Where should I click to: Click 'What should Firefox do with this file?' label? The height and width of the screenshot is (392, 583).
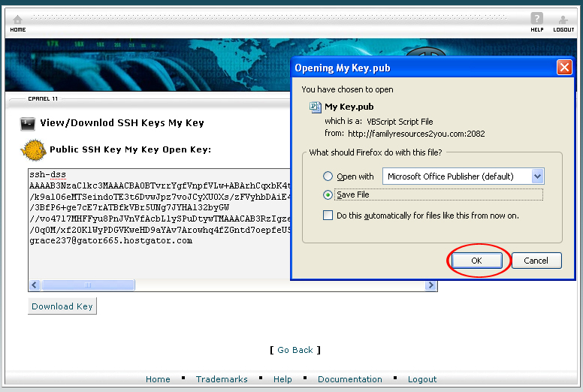point(376,152)
